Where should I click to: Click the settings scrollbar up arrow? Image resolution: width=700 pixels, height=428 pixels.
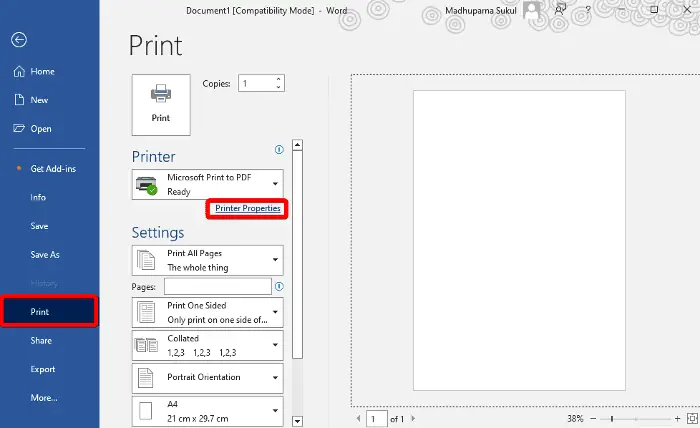[297, 145]
